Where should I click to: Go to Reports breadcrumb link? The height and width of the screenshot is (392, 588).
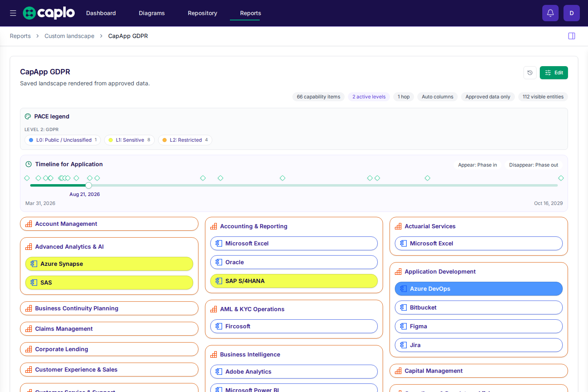tap(20, 36)
